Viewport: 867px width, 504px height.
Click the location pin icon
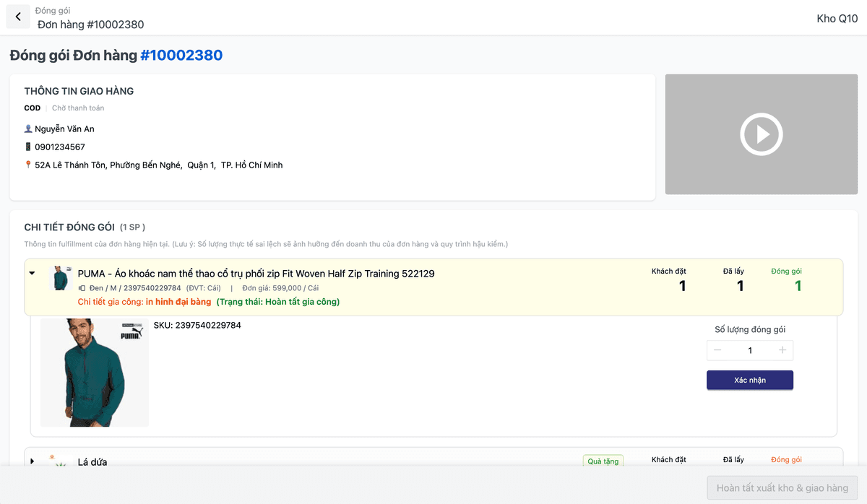pyautogui.click(x=28, y=165)
